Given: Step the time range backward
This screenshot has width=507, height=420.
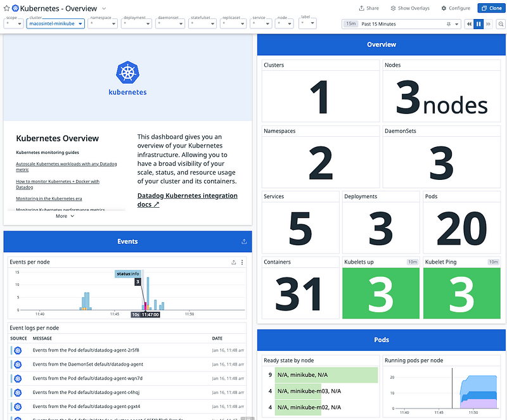Looking at the screenshot, I should (x=470, y=24).
